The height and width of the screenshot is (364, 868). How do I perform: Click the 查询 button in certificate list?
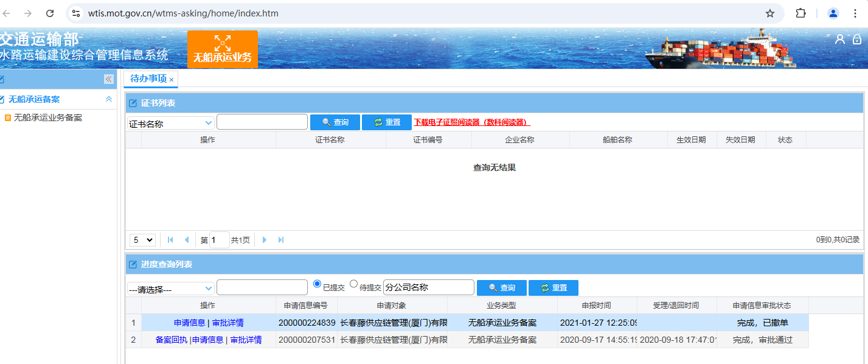point(335,122)
